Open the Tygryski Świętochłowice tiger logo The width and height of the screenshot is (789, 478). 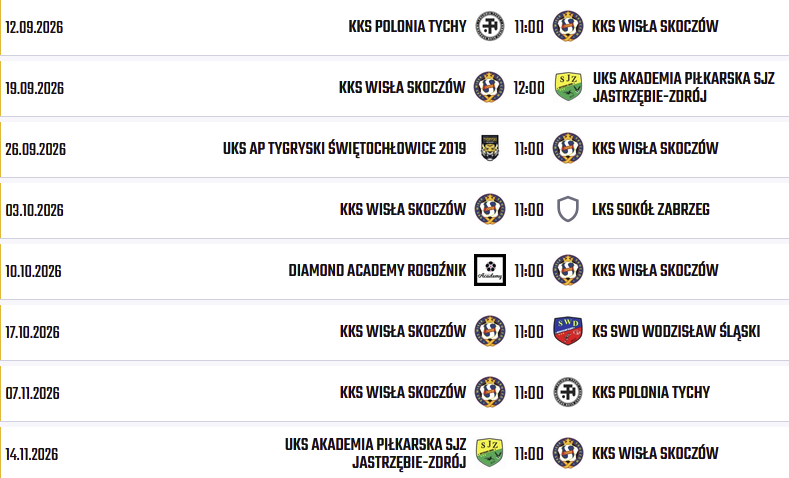coord(490,148)
